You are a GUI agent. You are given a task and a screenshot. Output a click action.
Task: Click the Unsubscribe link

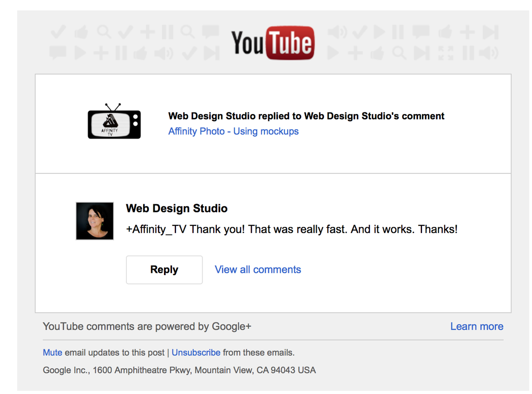tap(196, 353)
